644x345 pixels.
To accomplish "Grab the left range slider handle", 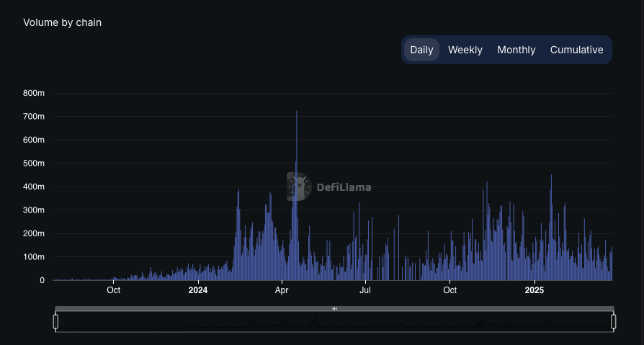I will point(56,321).
